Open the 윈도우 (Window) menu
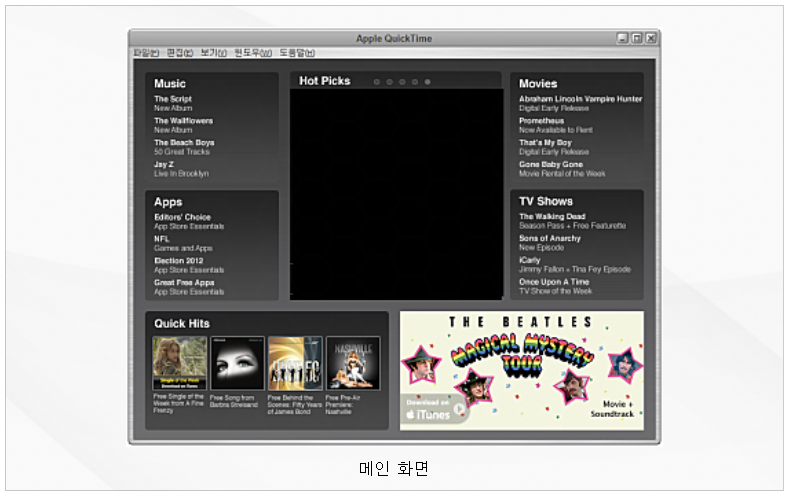The width and height of the screenshot is (790, 495). [253, 52]
